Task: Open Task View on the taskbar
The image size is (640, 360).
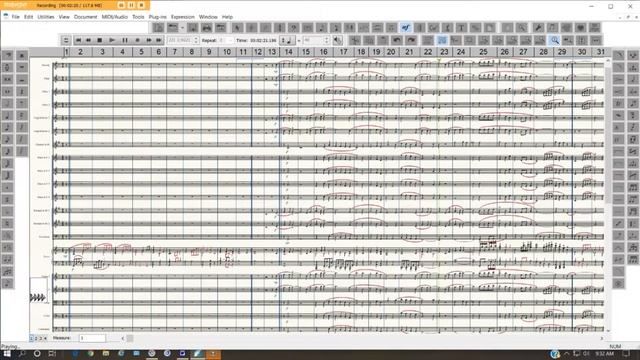Action: pyautogui.click(x=52, y=353)
